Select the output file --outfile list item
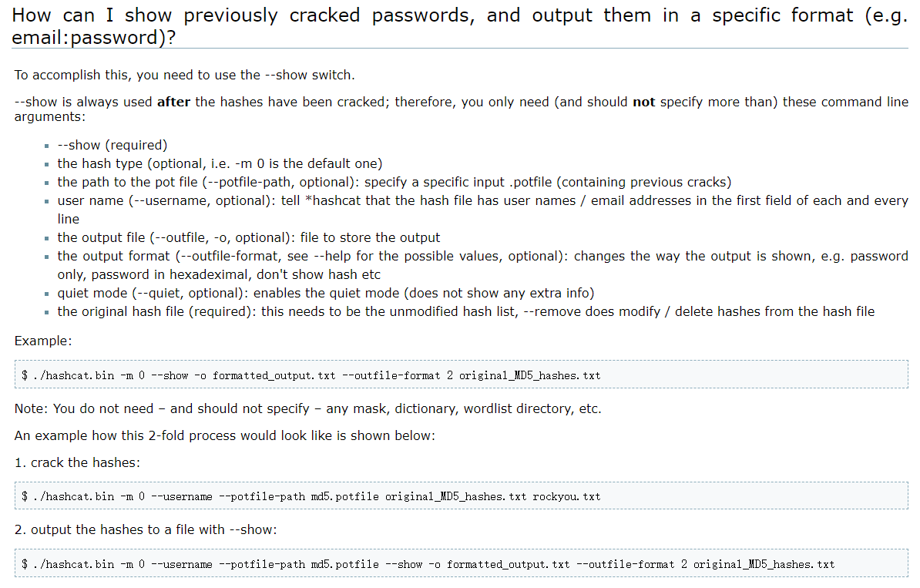Image resolution: width=920 pixels, height=588 pixels. [x=249, y=237]
